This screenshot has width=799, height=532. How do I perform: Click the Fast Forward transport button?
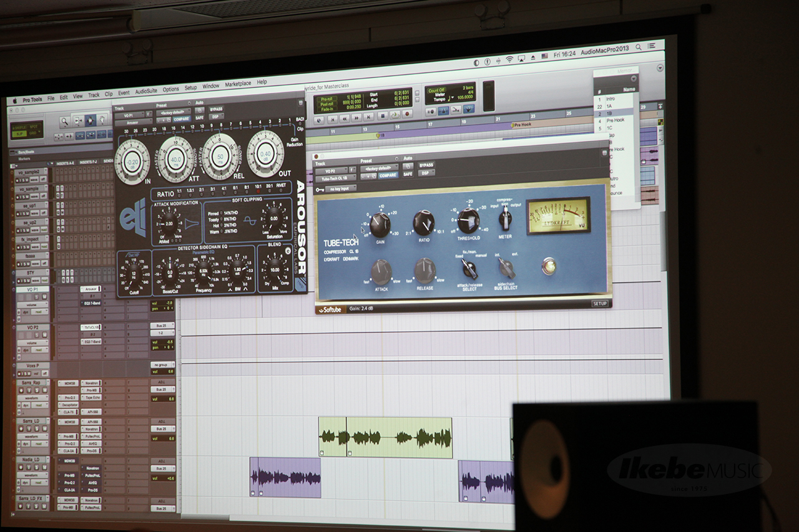click(356, 117)
